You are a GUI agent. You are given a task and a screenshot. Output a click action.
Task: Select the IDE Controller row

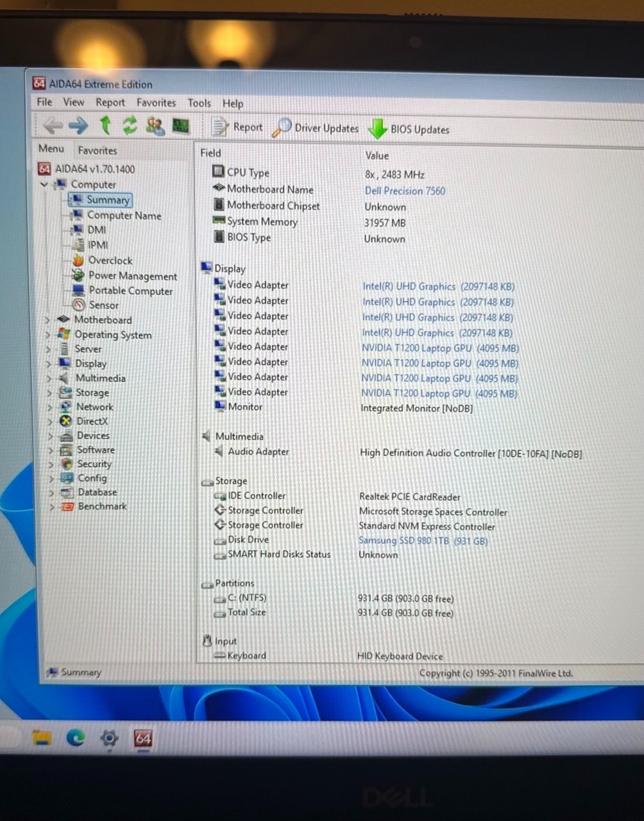[x=337, y=496]
